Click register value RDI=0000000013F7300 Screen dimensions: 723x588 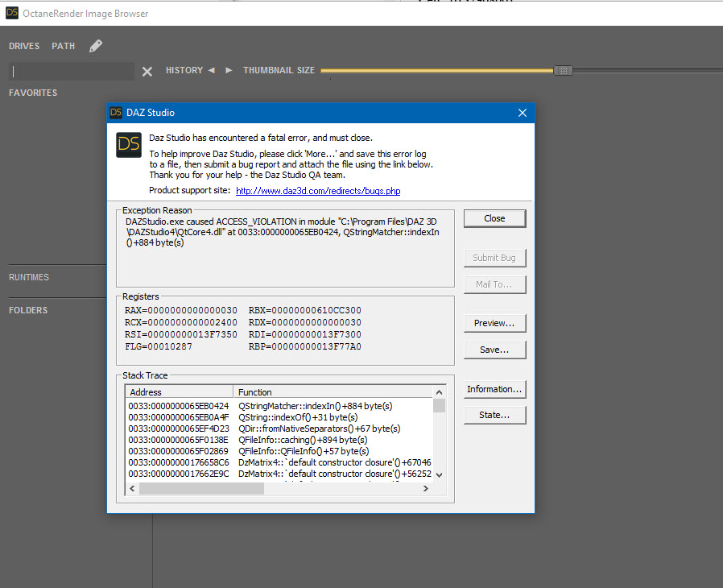click(x=305, y=334)
